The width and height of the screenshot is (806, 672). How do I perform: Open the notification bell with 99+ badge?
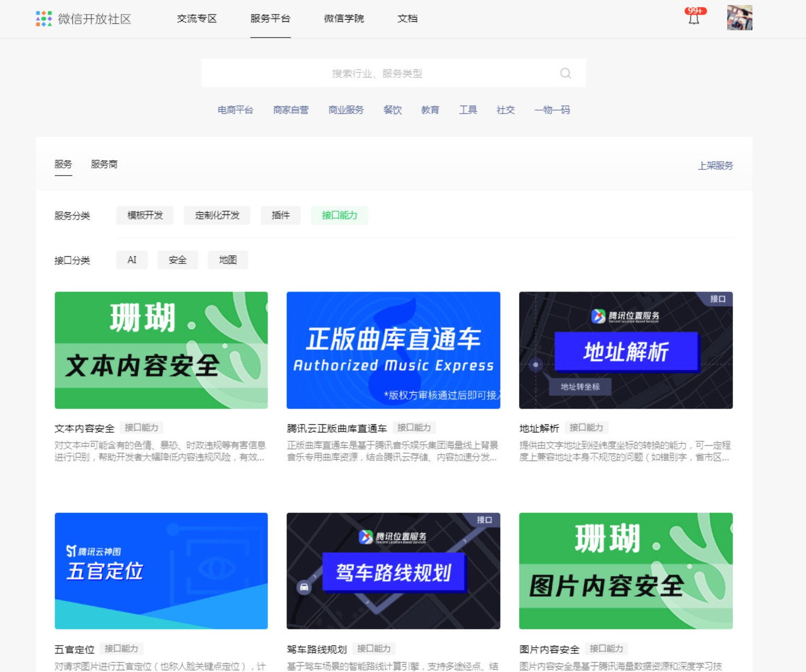pos(694,17)
